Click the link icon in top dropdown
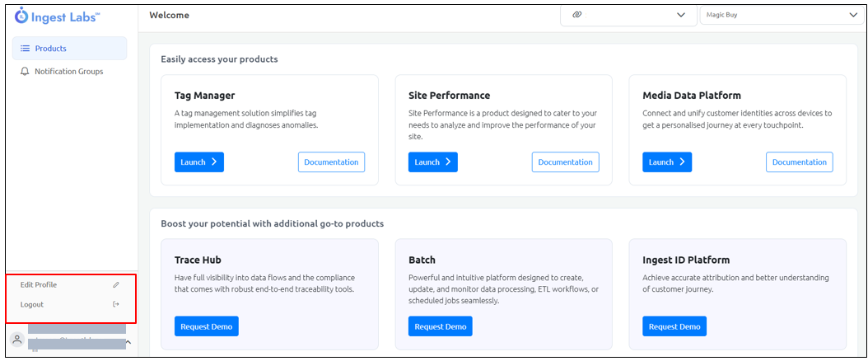This screenshot has height=361, width=868. pyautogui.click(x=577, y=15)
